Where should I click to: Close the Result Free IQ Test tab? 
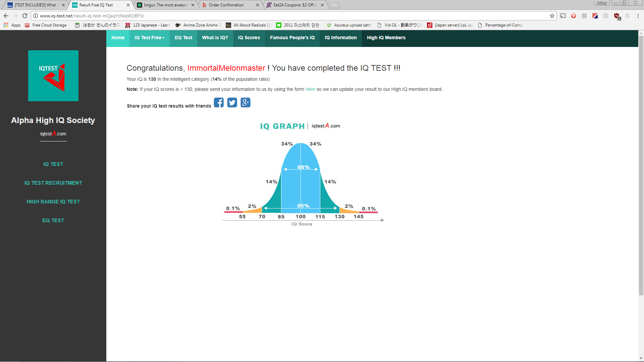tap(128, 5)
